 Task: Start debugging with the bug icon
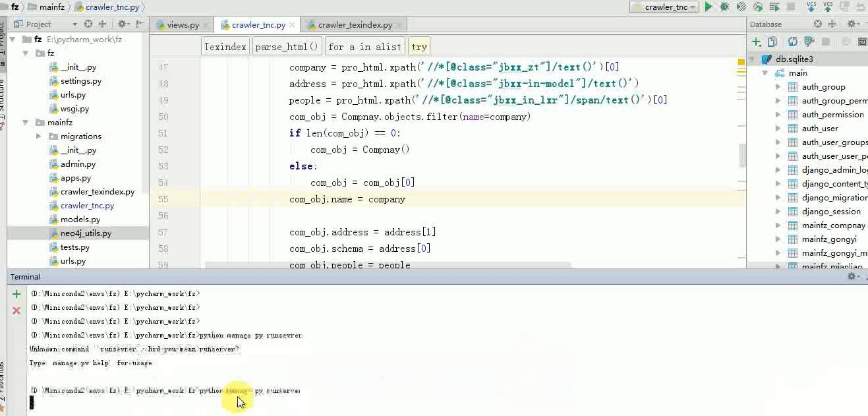click(x=725, y=7)
